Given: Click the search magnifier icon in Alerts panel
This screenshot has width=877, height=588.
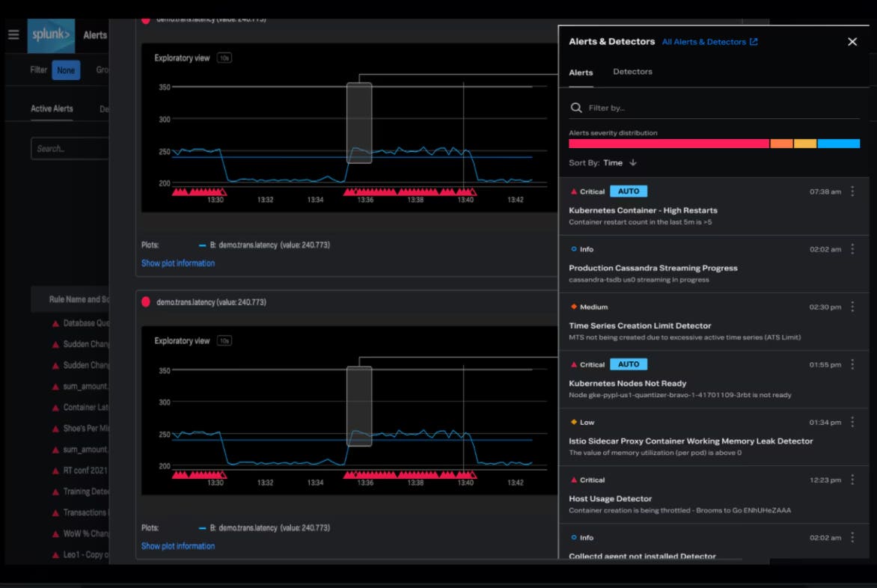Looking at the screenshot, I should 576,108.
